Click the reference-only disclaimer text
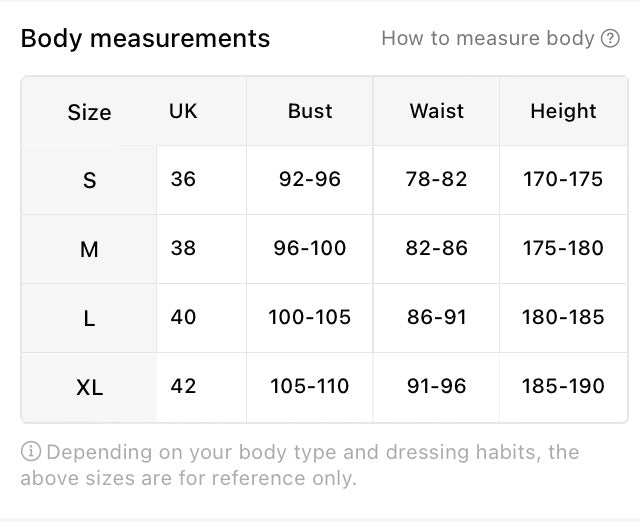Screen dimensions: 640x522 [300, 465]
